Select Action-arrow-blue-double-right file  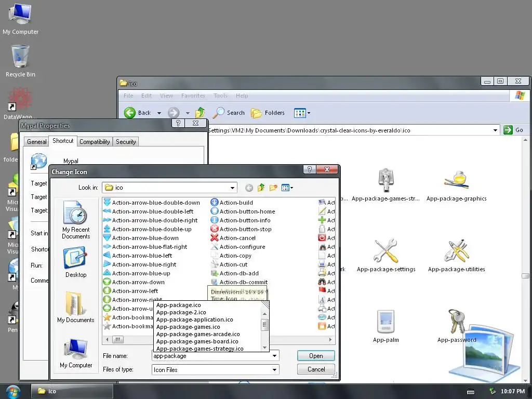[150, 220]
